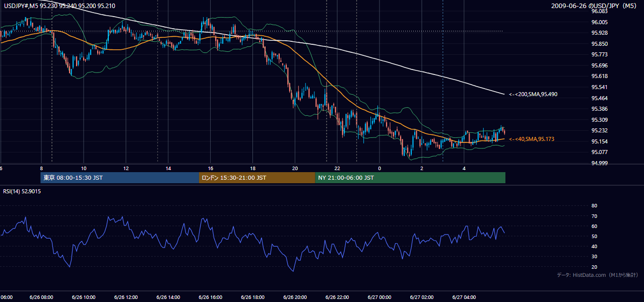Click RSI scale value 80
The width and height of the screenshot is (644, 302).
(x=594, y=206)
